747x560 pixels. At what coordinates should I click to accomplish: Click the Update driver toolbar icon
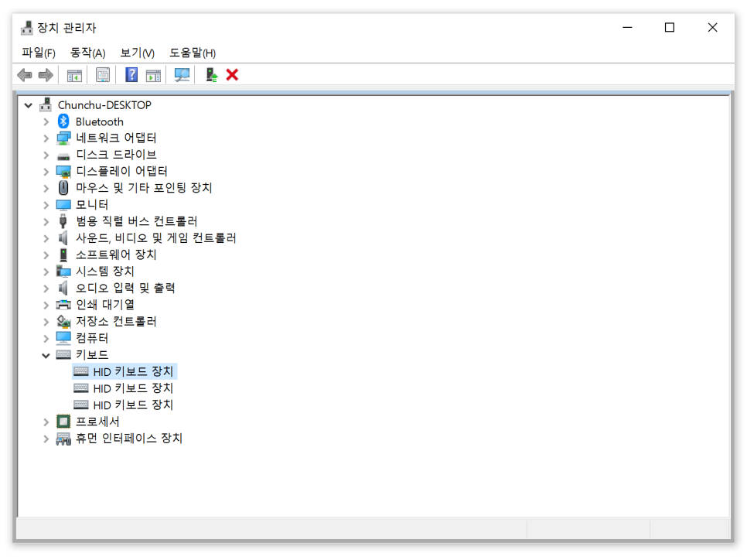pos(212,75)
